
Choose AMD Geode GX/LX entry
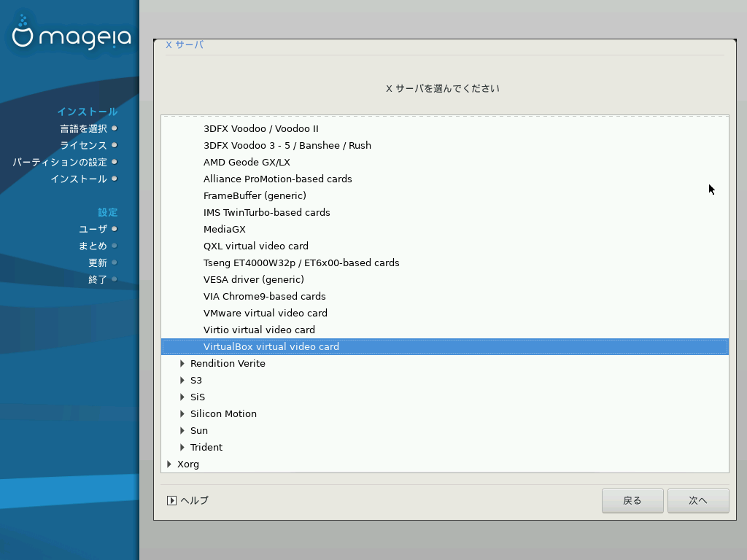445,162
